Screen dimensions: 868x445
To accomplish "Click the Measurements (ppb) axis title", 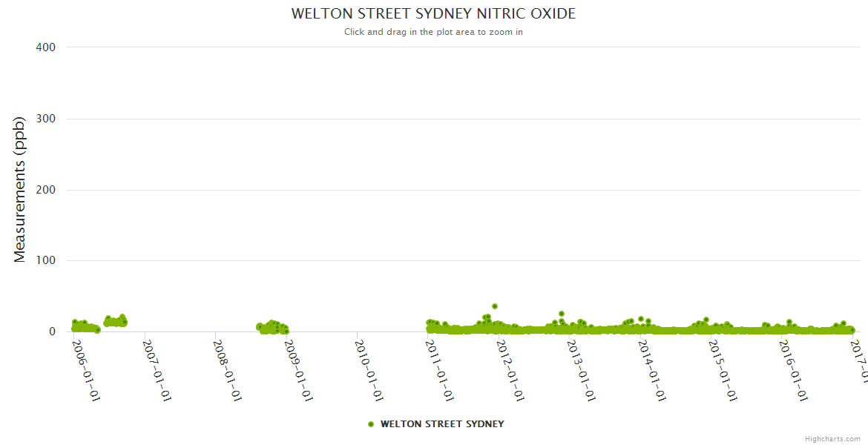I will [x=20, y=189].
